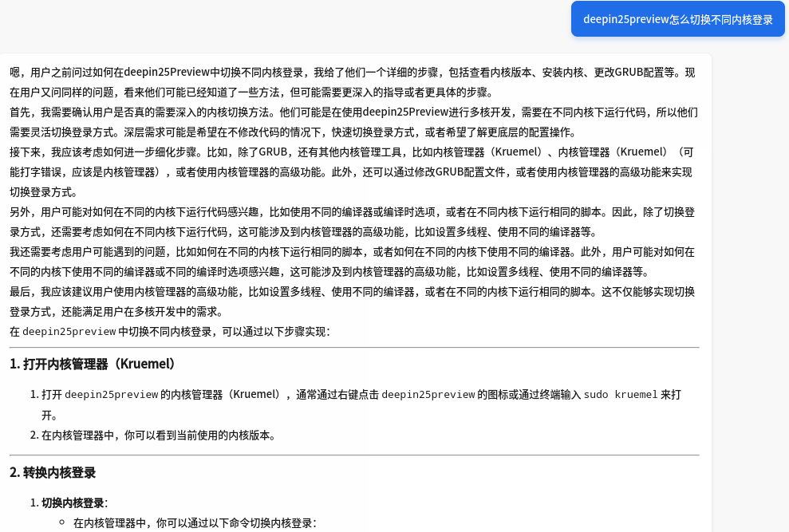Viewport: 789px width, 532px height.
Task: Click the list item starting '打开 deepin25preview 的内核管理器'
Action: pyautogui.click(x=361, y=404)
